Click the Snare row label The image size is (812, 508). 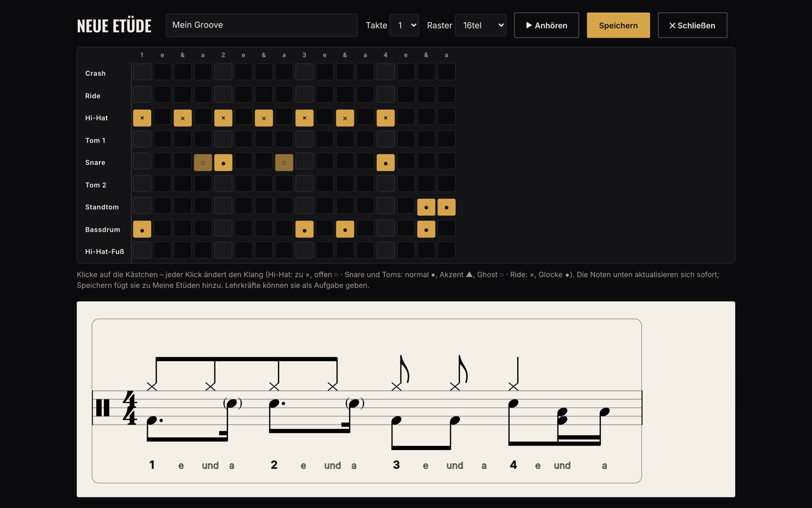[x=95, y=163]
